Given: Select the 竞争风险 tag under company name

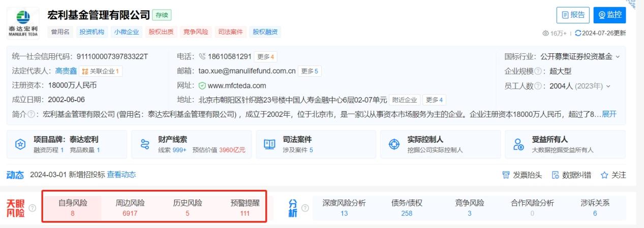Looking at the screenshot, I should click(196, 31).
